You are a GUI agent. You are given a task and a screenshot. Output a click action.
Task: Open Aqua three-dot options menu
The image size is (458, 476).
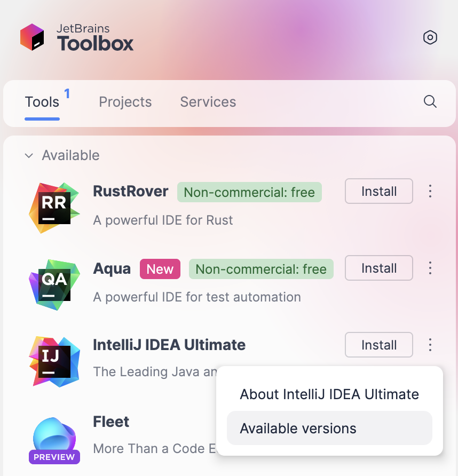pos(430,268)
